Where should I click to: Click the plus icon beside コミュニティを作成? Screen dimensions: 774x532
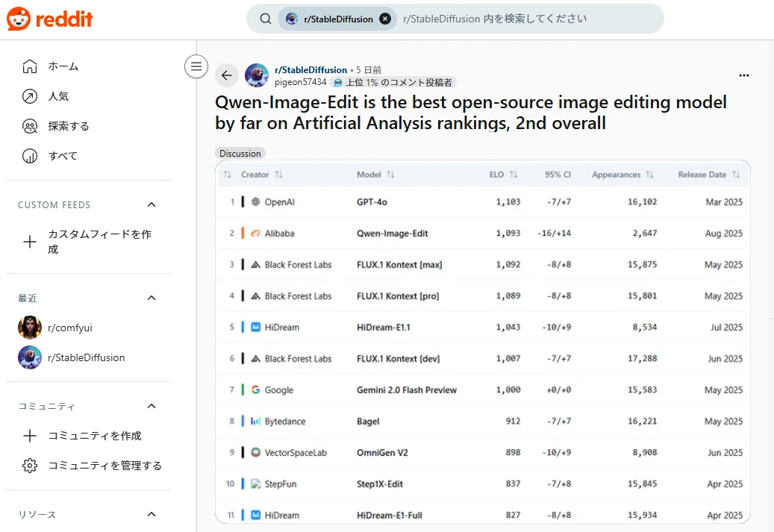pyautogui.click(x=30, y=436)
